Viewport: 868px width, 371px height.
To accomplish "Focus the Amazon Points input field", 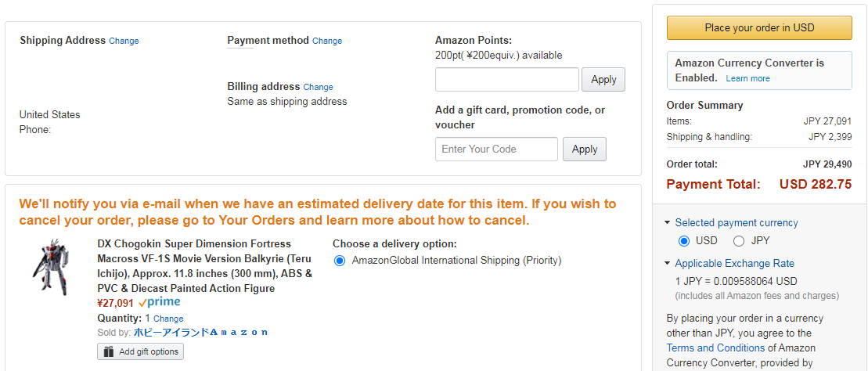I will (x=506, y=80).
